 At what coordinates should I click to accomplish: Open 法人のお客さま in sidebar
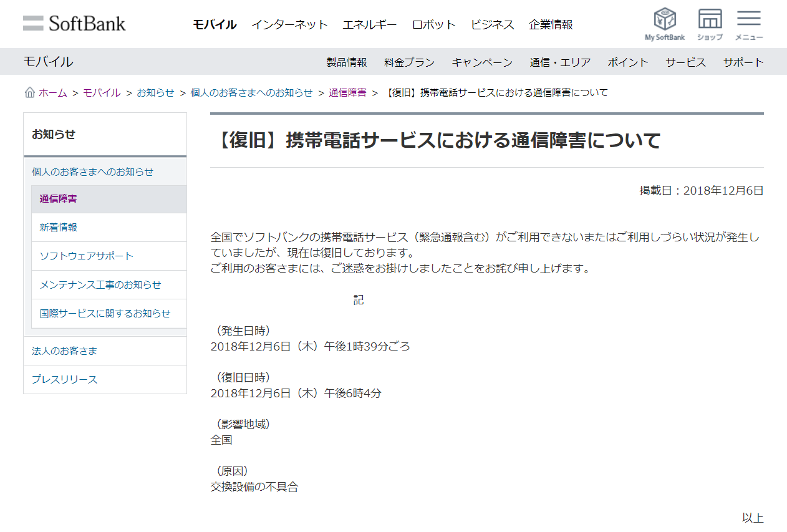point(105,351)
